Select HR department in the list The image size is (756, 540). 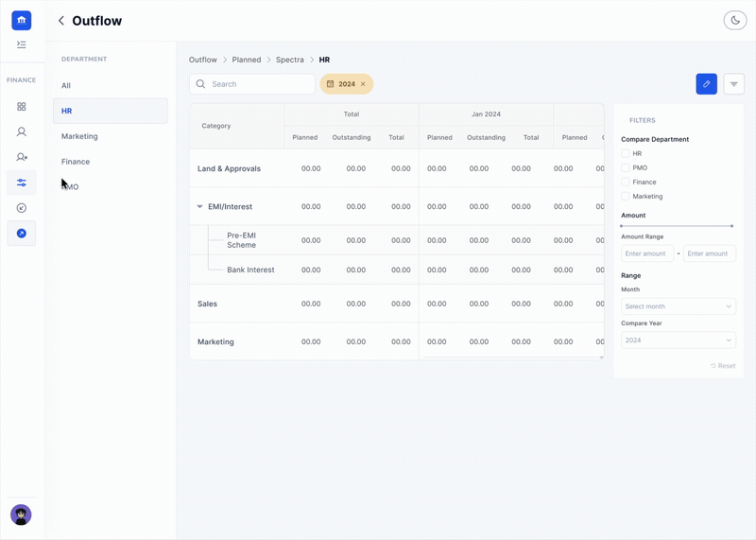click(x=111, y=111)
